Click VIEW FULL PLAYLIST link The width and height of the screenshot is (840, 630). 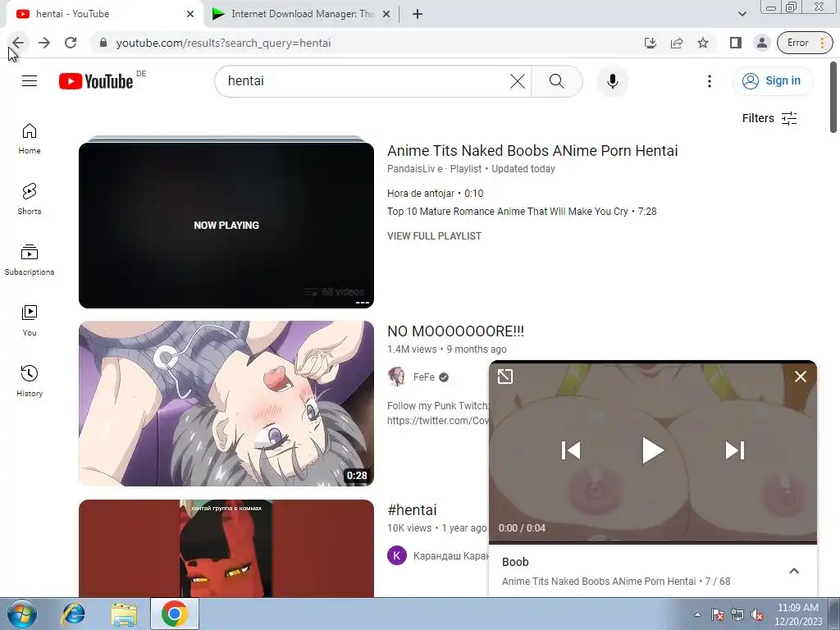click(434, 236)
